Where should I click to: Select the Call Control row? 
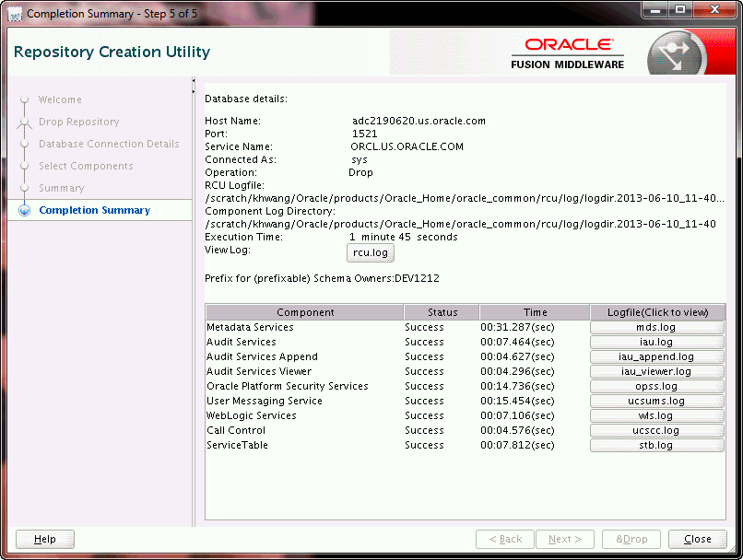[465, 430]
